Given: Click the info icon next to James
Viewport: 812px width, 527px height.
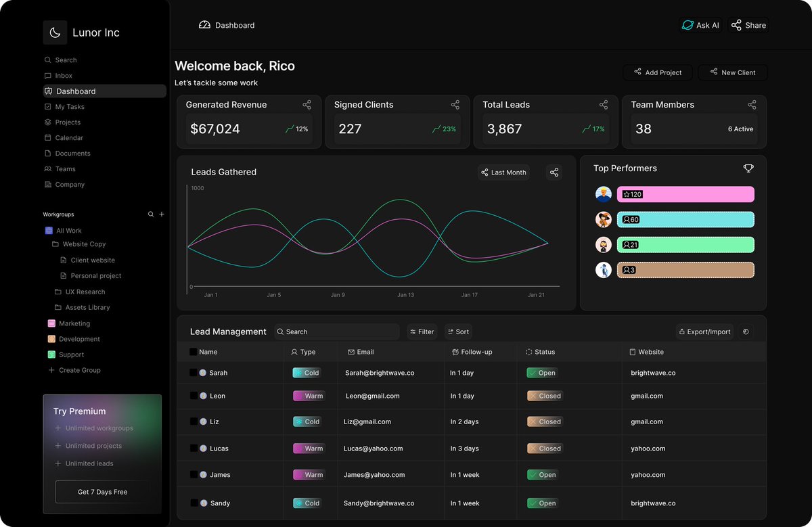Looking at the screenshot, I should click(x=203, y=475).
